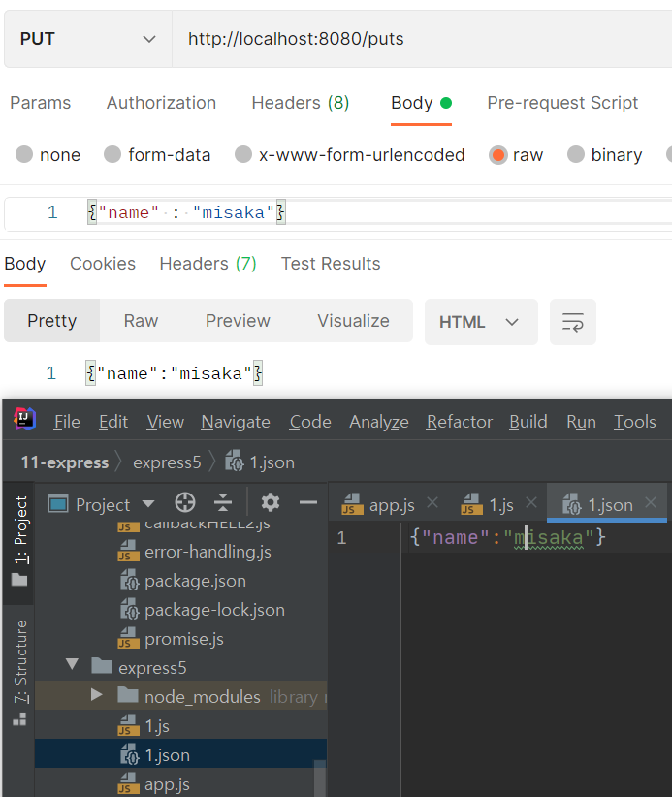Expand the node_modules folder
The width and height of the screenshot is (672, 797).
click(x=96, y=694)
